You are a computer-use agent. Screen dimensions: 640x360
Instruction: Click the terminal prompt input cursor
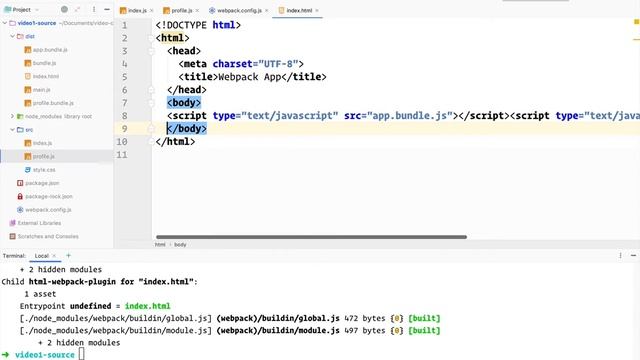tap(82, 354)
